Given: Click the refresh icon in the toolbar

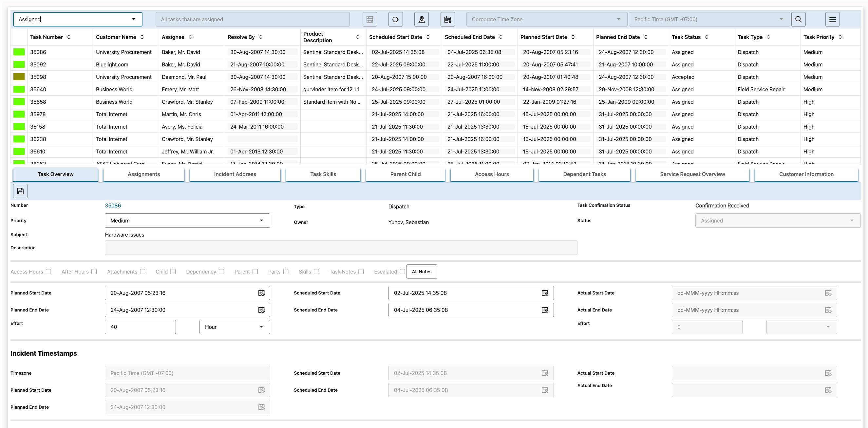Looking at the screenshot, I should [396, 19].
